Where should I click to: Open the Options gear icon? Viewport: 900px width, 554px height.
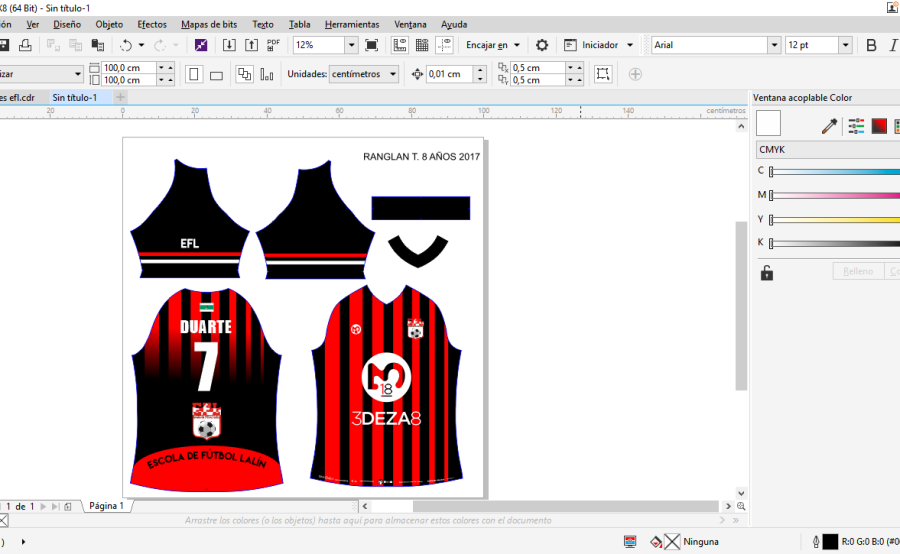pos(542,45)
